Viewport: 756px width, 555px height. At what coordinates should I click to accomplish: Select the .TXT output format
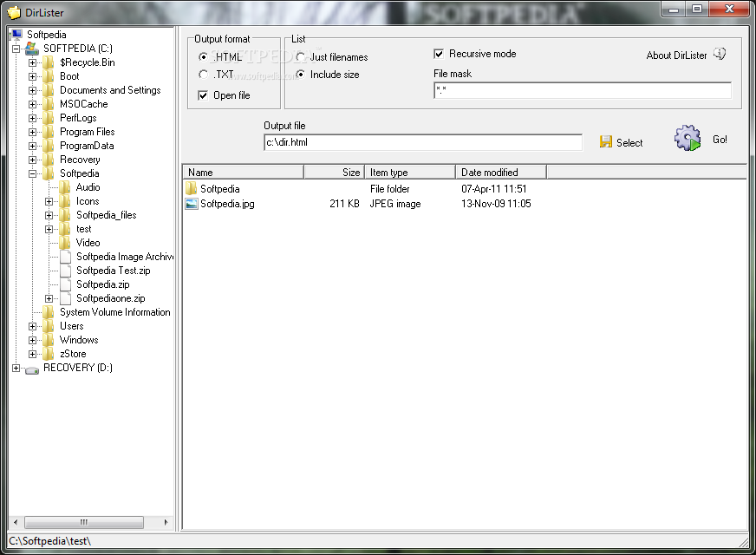[204, 75]
